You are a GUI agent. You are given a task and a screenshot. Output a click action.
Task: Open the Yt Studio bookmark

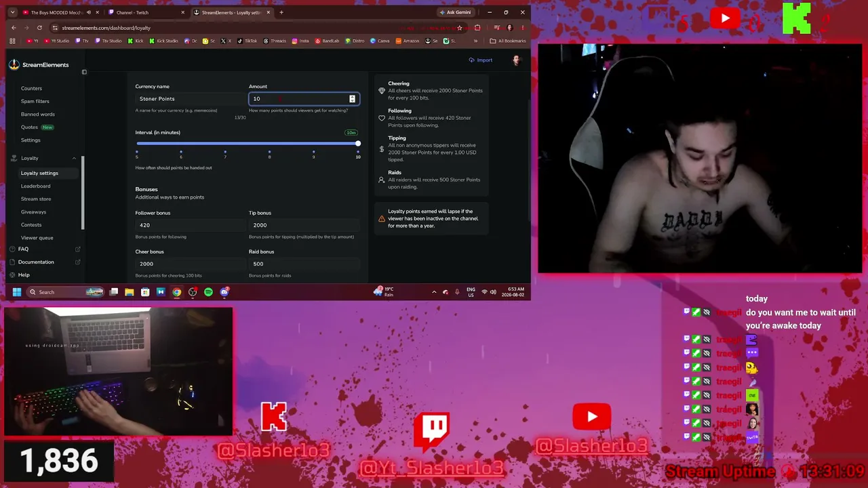(57, 41)
